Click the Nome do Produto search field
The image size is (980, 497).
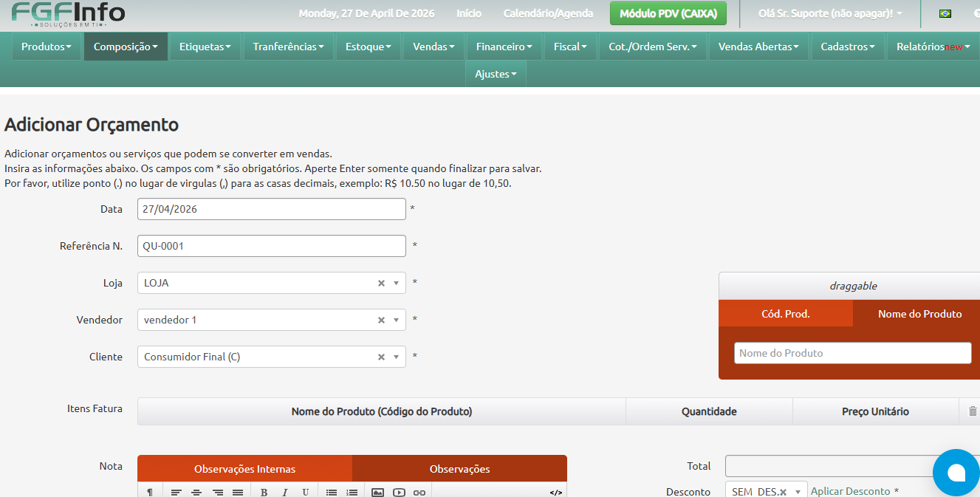853,353
